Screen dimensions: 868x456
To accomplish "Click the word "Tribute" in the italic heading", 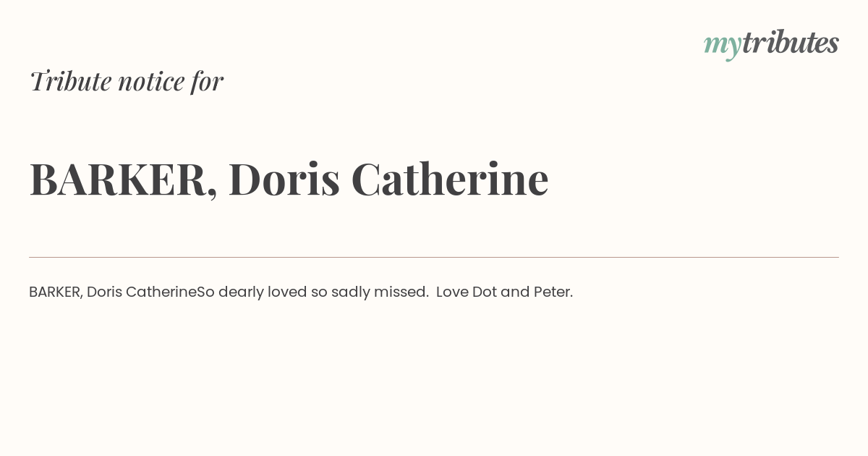I will point(70,81).
